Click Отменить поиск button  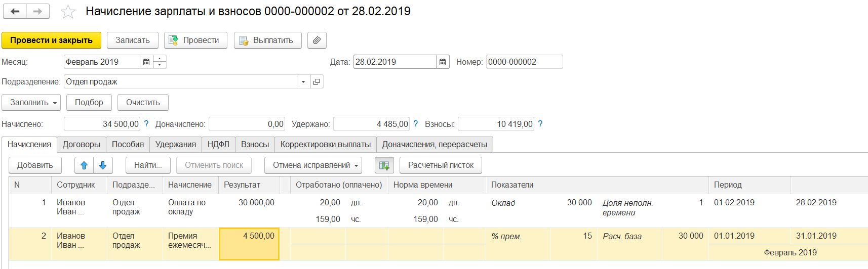click(x=214, y=165)
